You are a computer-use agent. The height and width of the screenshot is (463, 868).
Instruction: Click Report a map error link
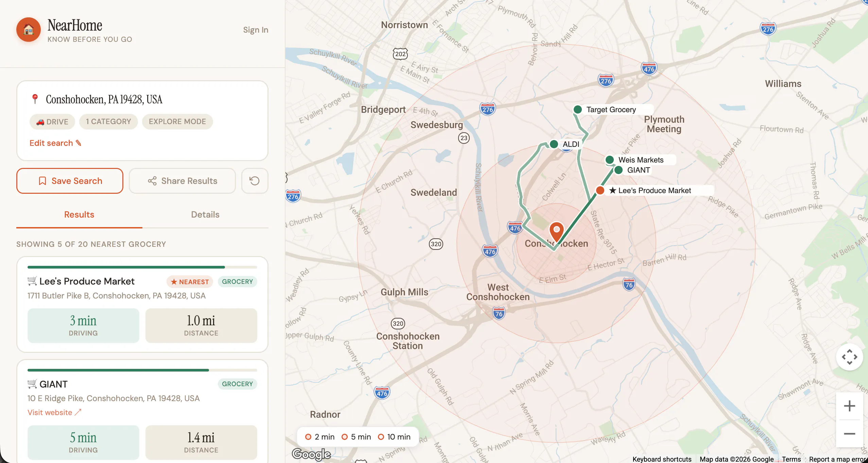point(838,459)
